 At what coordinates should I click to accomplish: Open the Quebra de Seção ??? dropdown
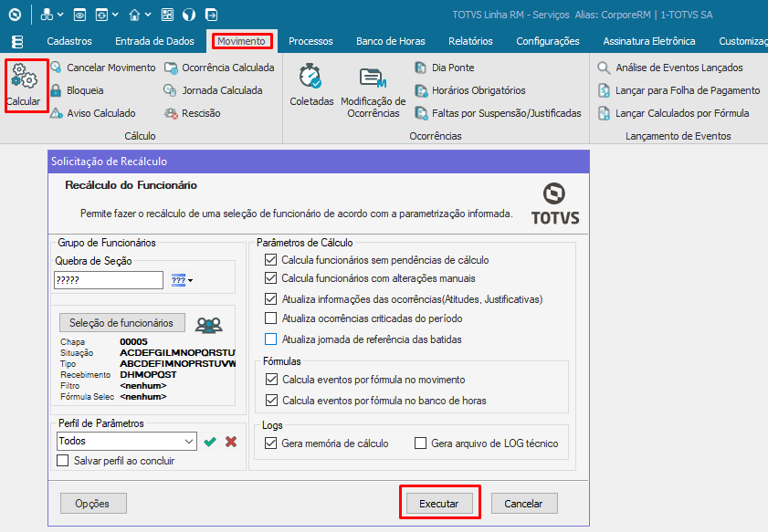point(191,280)
